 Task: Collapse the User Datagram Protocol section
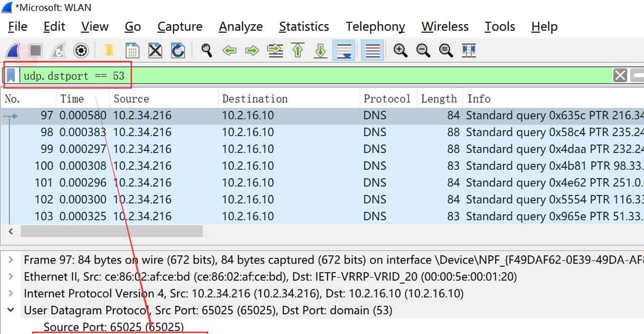11,310
